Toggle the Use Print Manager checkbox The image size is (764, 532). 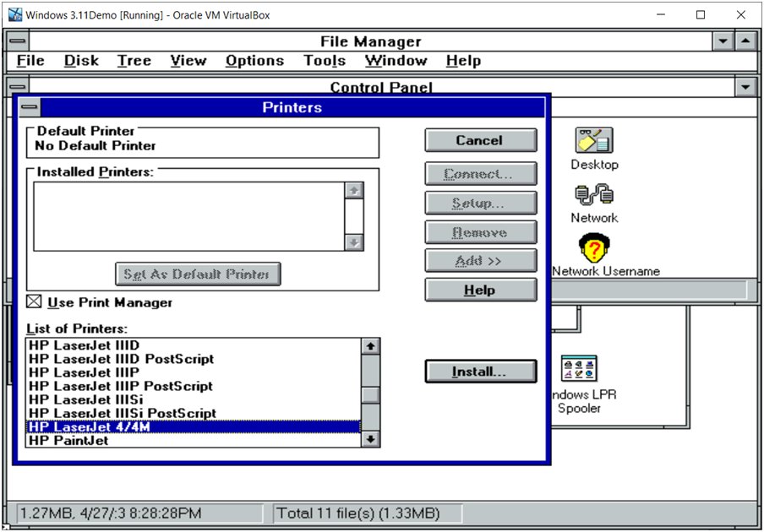coord(34,301)
